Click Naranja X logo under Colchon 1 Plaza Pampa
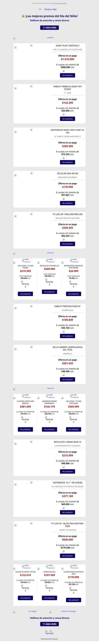The image size is (99, 644). 25,284
